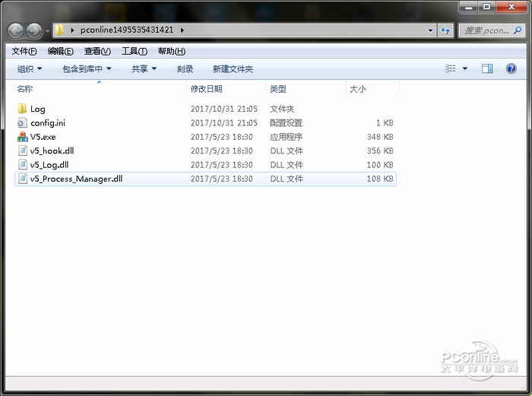Click the change view icon
Image resolution: width=532 pixels, height=396 pixels.
tap(451, 69)
